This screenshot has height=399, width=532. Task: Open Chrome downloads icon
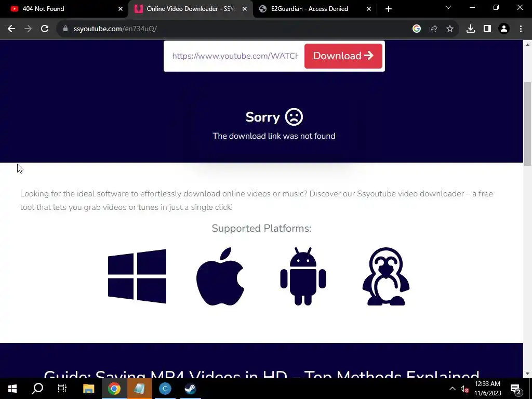coord(471,29)
